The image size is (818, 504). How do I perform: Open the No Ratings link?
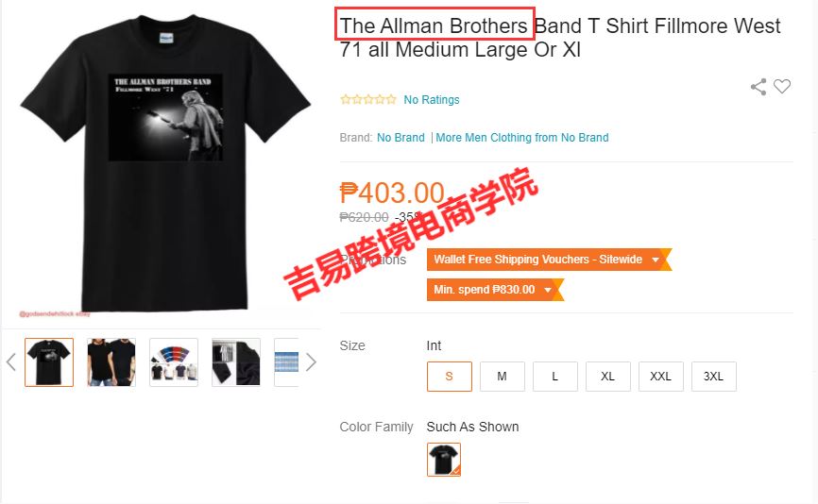tap(432, 100)
